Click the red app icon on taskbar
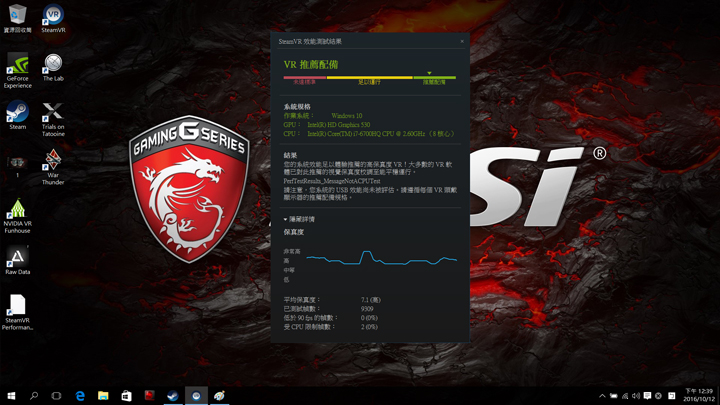 pos(149,396)
